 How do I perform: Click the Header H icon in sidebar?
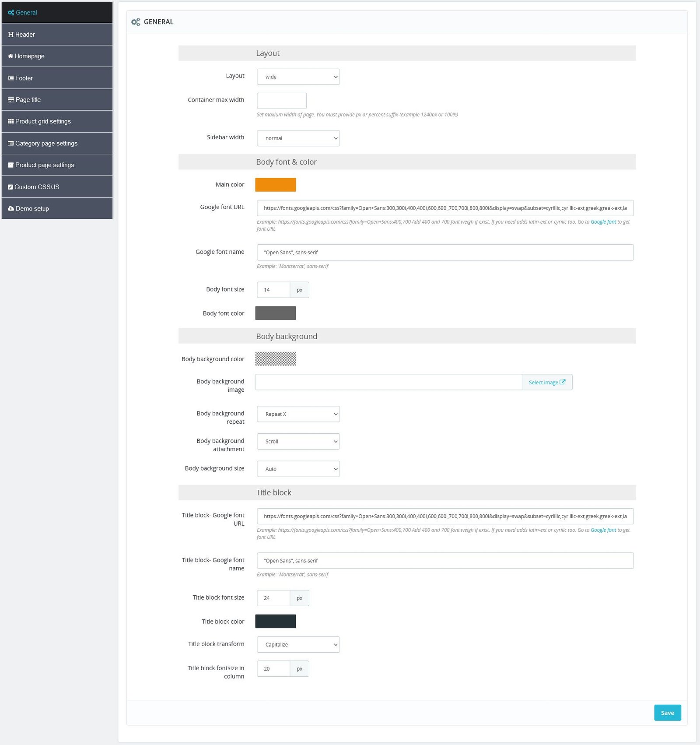11,35
